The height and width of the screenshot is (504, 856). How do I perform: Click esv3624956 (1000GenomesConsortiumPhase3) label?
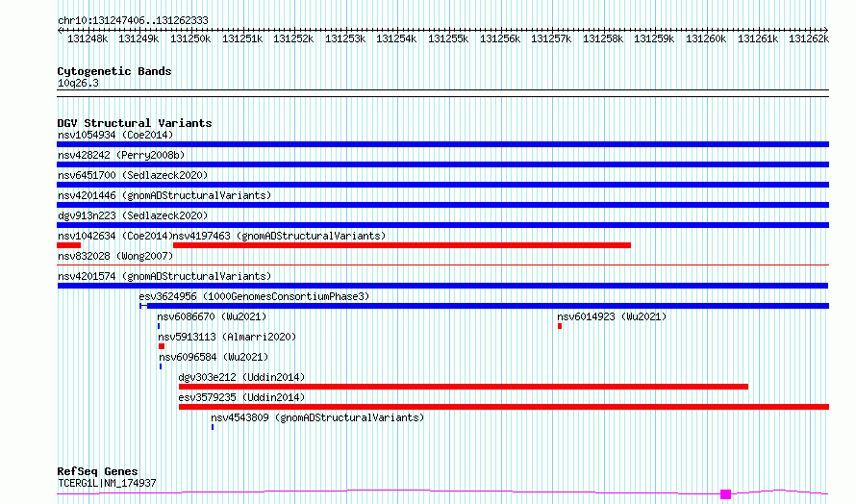tap(255, 296)
